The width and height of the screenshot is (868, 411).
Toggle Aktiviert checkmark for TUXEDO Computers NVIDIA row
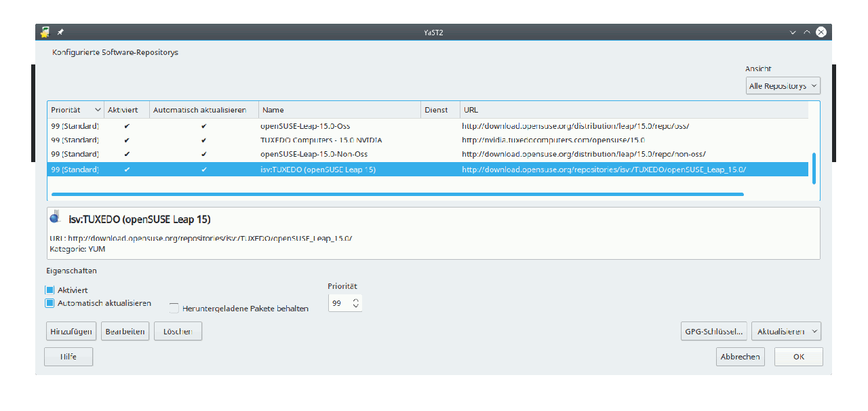(x=127, y=140)
